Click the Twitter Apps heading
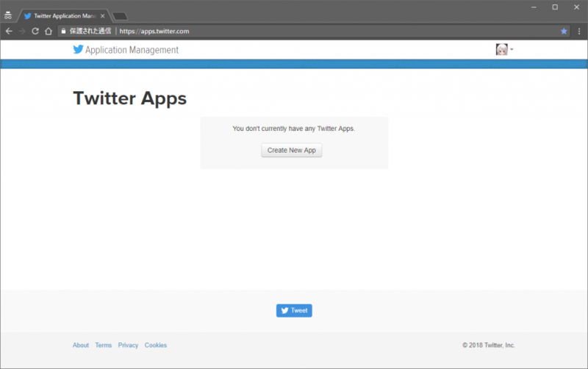Image resolution: width=588 pixels, height=369 pixels. (x=130, y=98)
